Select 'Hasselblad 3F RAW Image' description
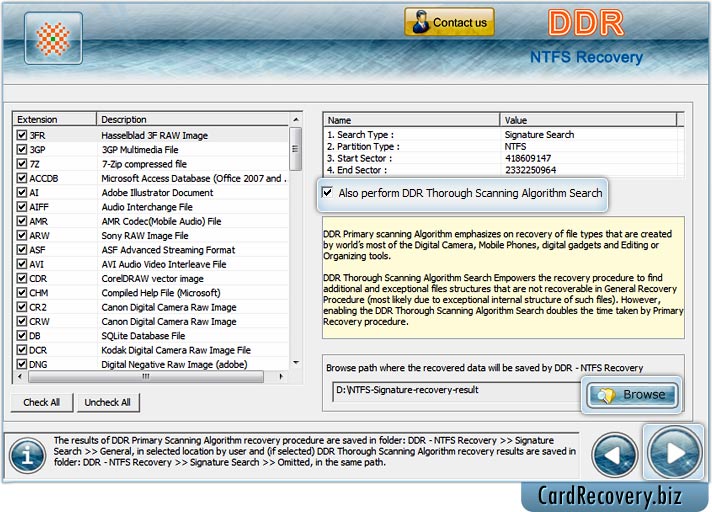This screenshot has height=512, width=712. [154, 135]
